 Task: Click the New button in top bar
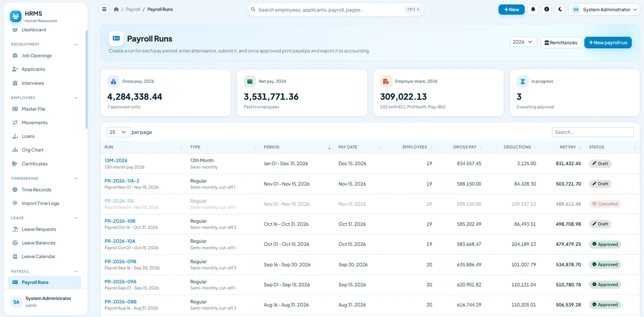[512, 9]
